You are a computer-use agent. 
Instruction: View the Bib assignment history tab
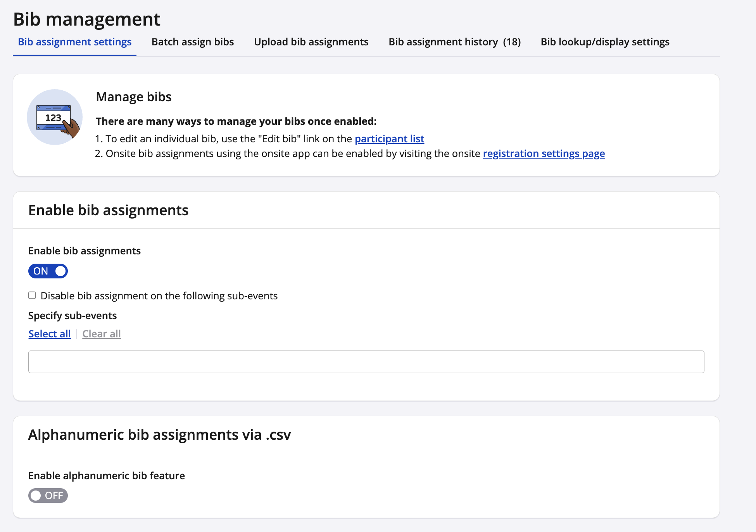click(x=454, y=42)
